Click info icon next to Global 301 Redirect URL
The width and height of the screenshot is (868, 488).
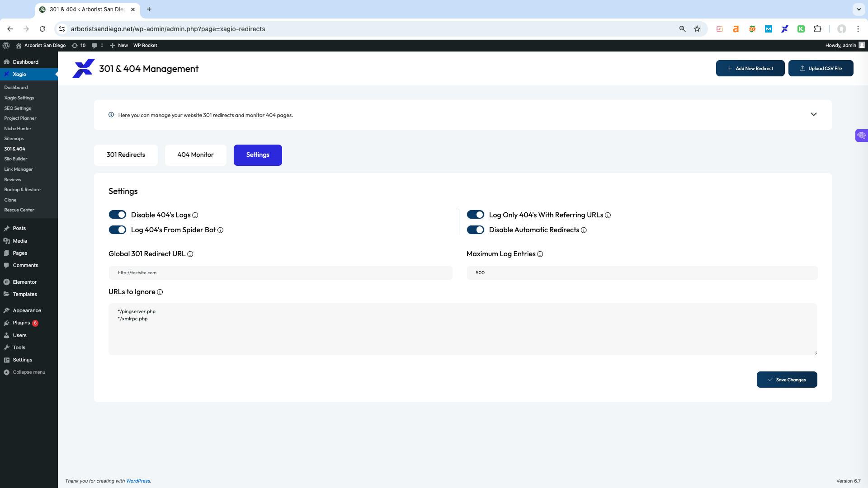click(x=190, y=254)
